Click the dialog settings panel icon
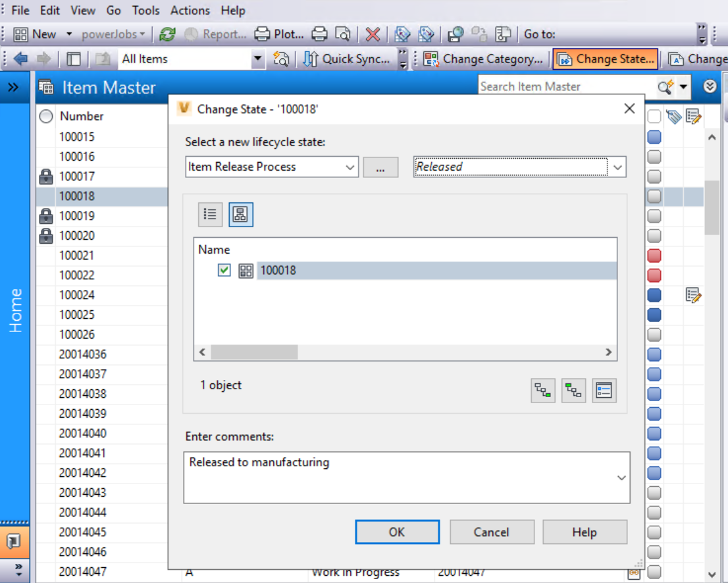The image size is (728, 583). click(604, 391)
